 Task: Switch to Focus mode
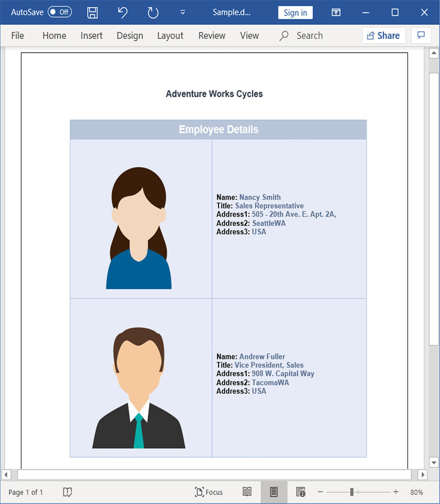209,492
